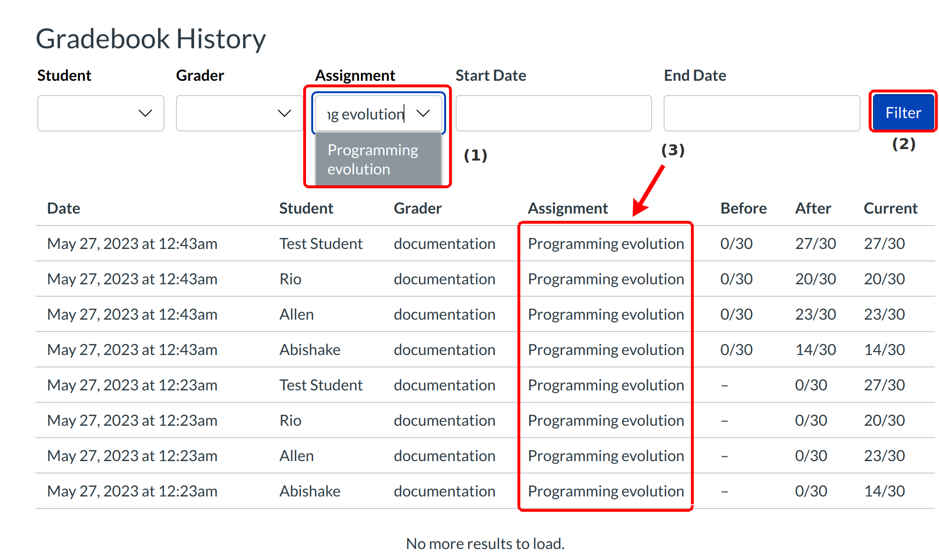Click the Gradebook History page heading

pyautogui.click(x=151, y=39)
